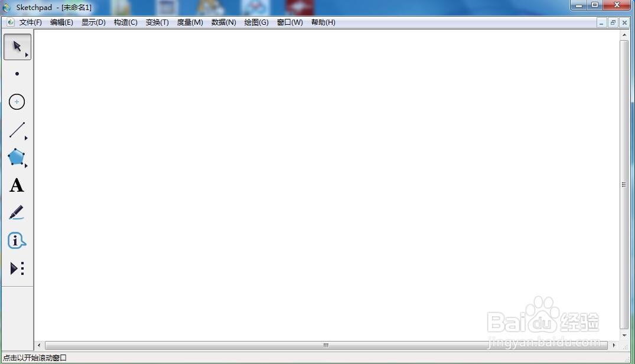Open the Custom tools icon
Screen dimensions: 635x364
pyautogui.click(x=17, y=268)
